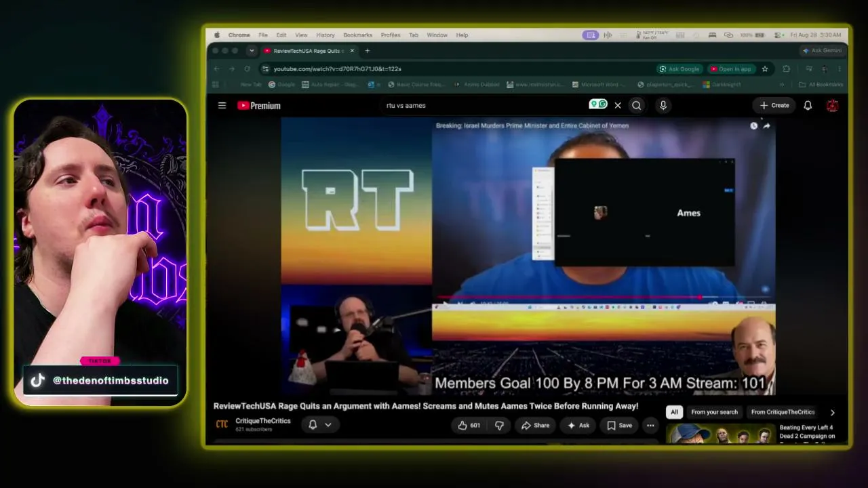Open the tab search dropdown arrow
The height and width of the screenshot is (488, 868).
coord(252,51)
